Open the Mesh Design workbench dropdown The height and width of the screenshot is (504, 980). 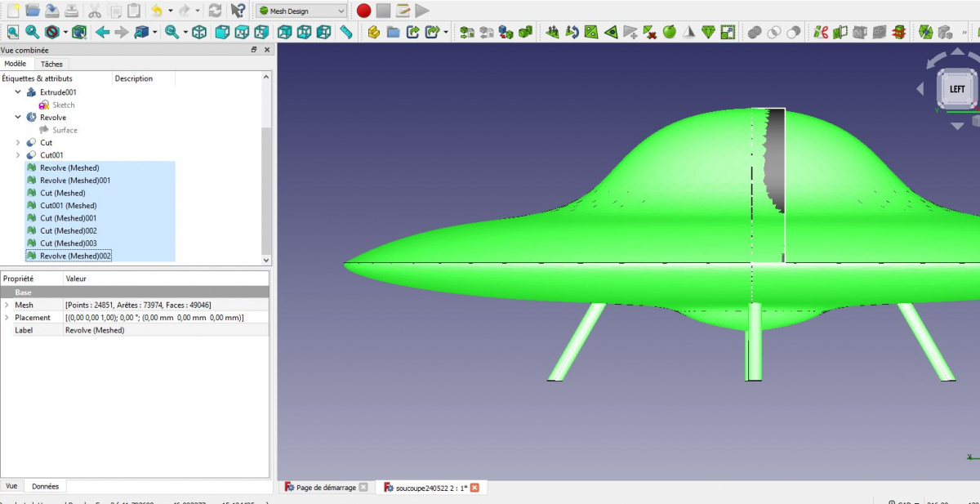pos(301,11)
